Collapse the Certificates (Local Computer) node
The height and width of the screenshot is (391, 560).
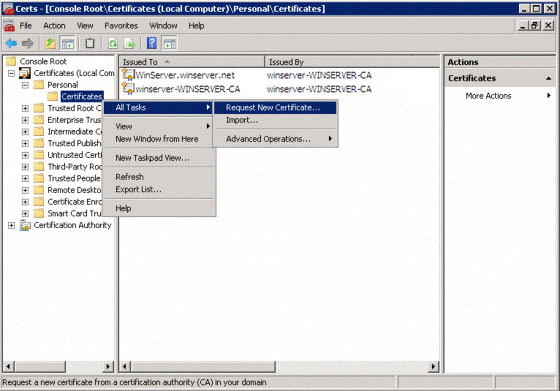[11, 73]
